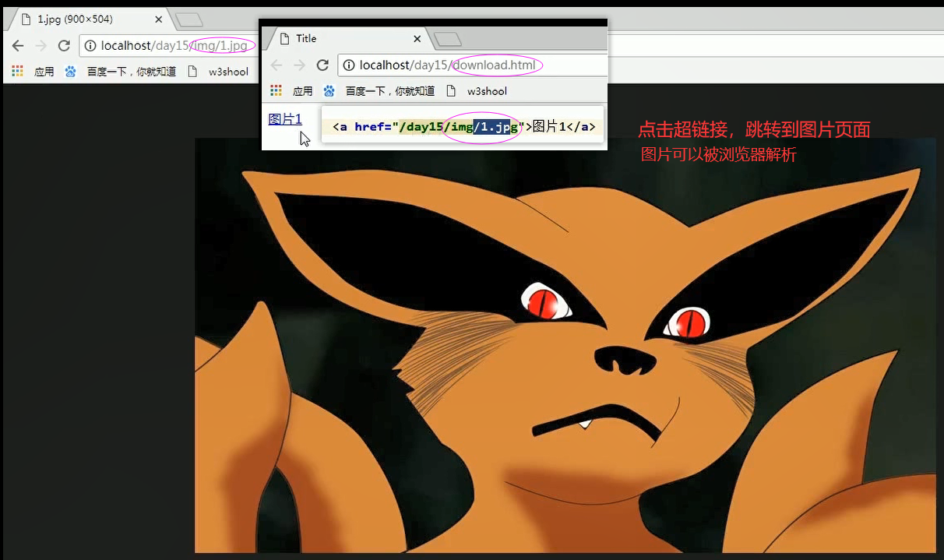Open apps grid icon in Title window bookmarks
The image size is (944, 560).
(x=276, y=91)
